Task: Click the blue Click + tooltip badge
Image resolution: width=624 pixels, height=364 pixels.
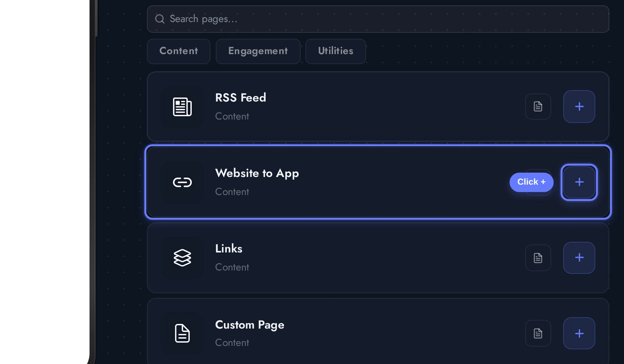Action: (531, 182)
